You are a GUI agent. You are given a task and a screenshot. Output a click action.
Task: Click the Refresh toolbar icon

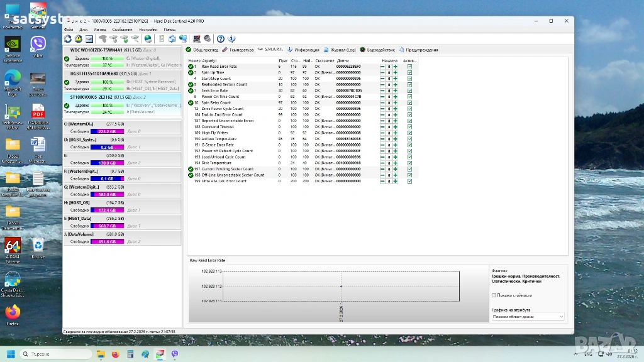pyautogui.click(x=68, y=39)
